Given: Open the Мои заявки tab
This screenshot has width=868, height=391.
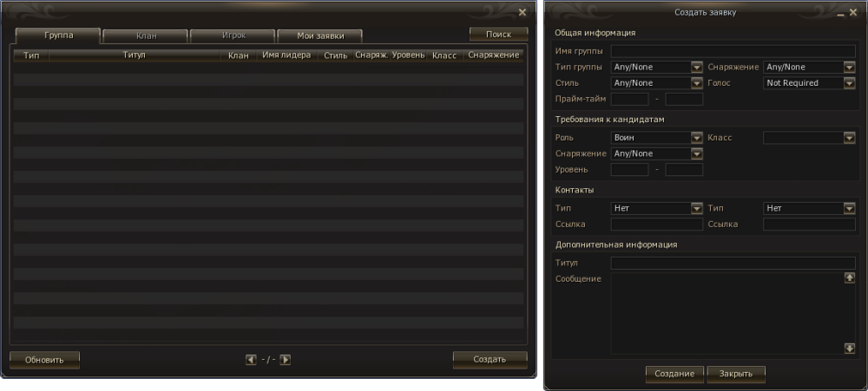Looking at the screenshot, I should [320, 36].
